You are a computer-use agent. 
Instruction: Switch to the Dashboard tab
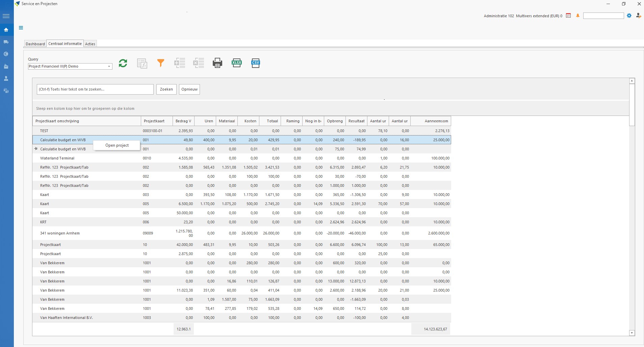coord(35,44)
